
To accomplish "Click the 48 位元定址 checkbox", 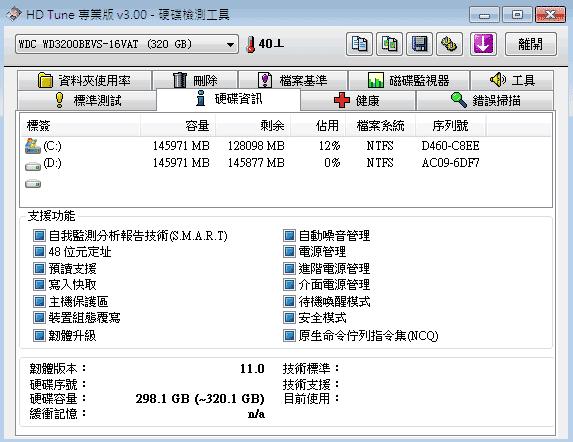I will [x=39, y=252].
